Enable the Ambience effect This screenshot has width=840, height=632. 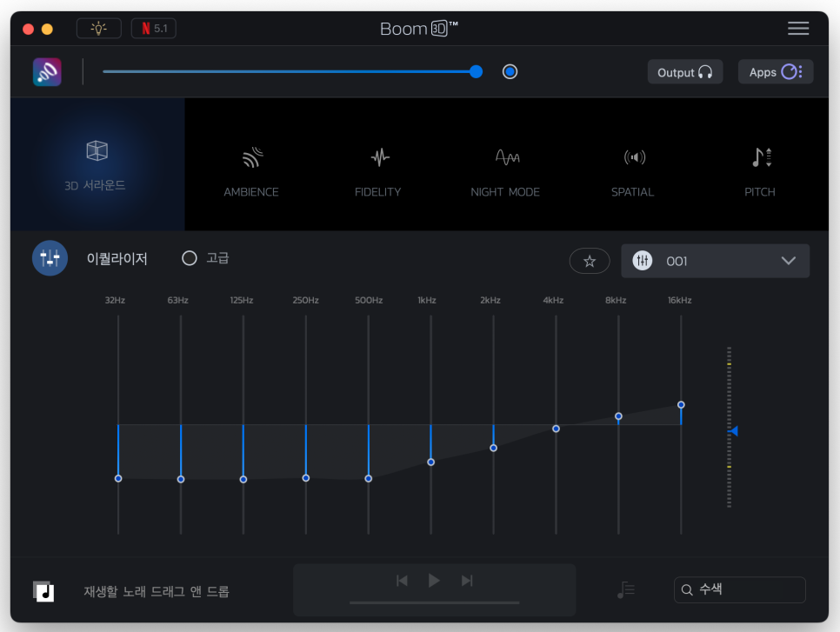251,170
